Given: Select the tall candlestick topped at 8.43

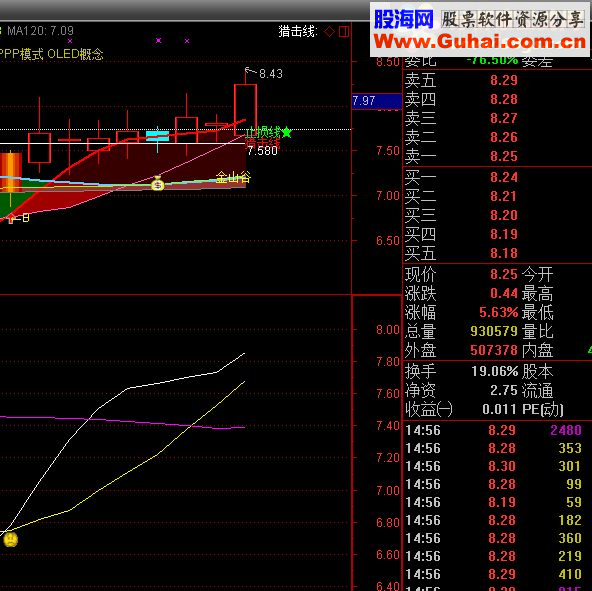Looking at the screenshot, I should [x=245, y=110].
